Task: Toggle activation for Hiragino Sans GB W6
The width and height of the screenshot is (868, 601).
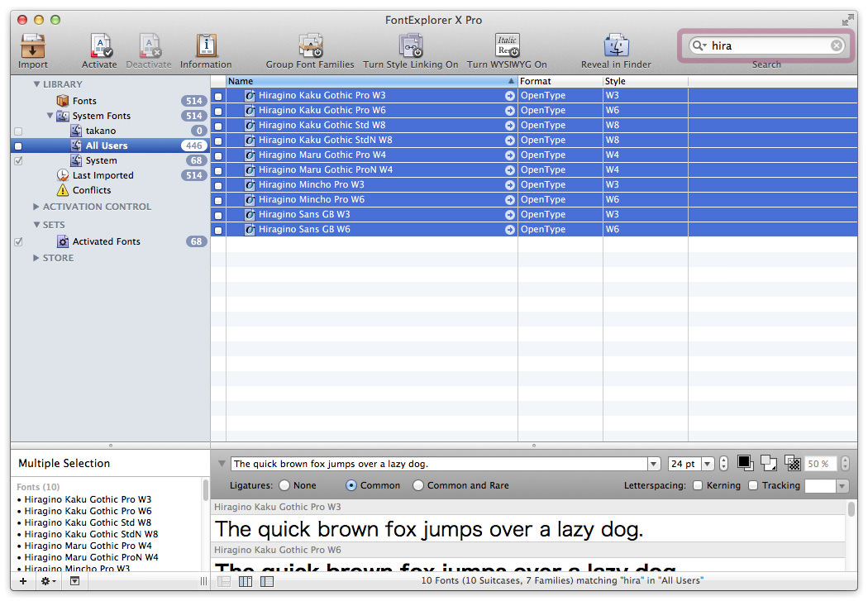Action: pos(218,230)
